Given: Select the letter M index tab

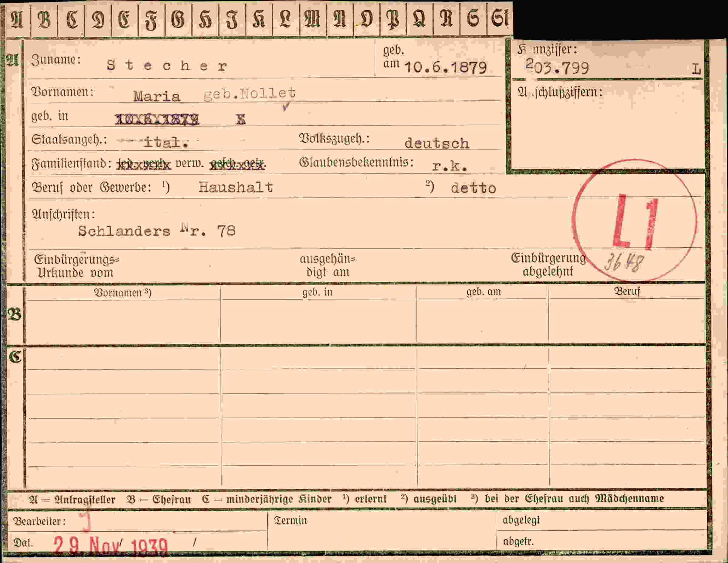Looking at the screenshot, I should click(x=313, y=19).
